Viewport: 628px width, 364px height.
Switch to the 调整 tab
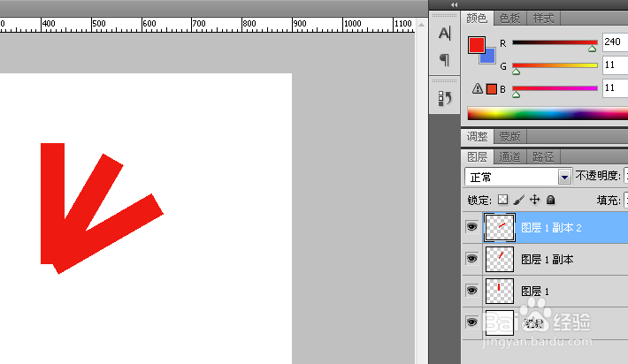477,137
